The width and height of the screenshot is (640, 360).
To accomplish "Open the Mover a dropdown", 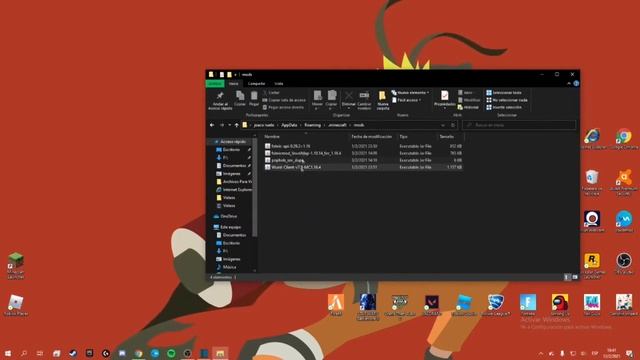I will pyautogui.click(x=317, y=100).
